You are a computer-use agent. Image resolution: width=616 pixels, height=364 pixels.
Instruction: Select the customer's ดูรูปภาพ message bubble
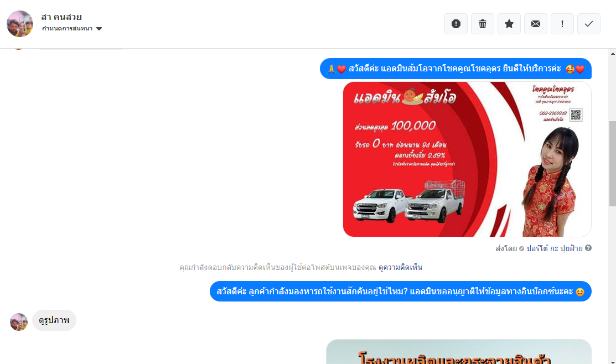click(54, 320)
